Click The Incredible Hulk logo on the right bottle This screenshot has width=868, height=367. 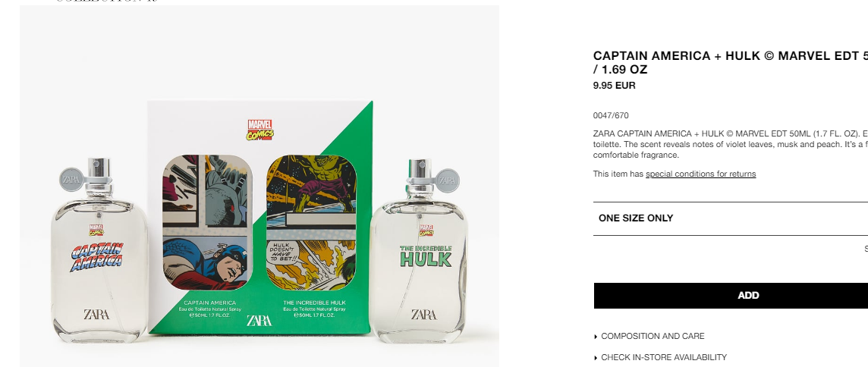pos(426,256)
